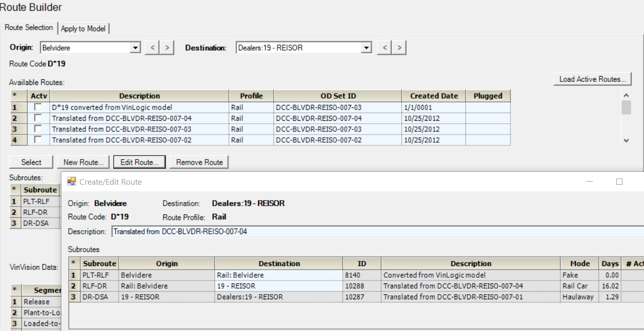644x331 pixels.
Task: Go to next Origin with right arrow
Action: (x=167, y=48)
